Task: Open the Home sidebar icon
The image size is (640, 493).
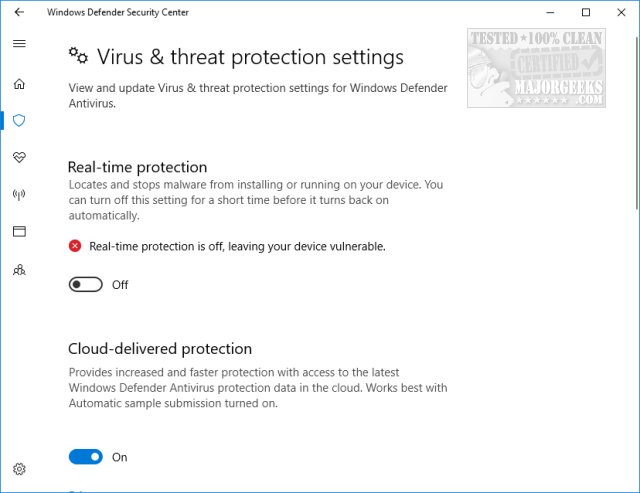Action: point(19,83)
